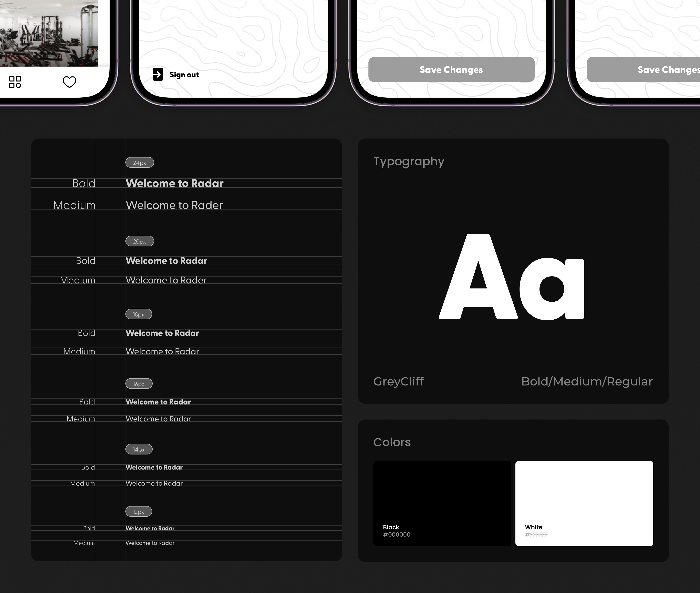
Task: Click the Sign out arrow icon
Action: click(158, 74)
